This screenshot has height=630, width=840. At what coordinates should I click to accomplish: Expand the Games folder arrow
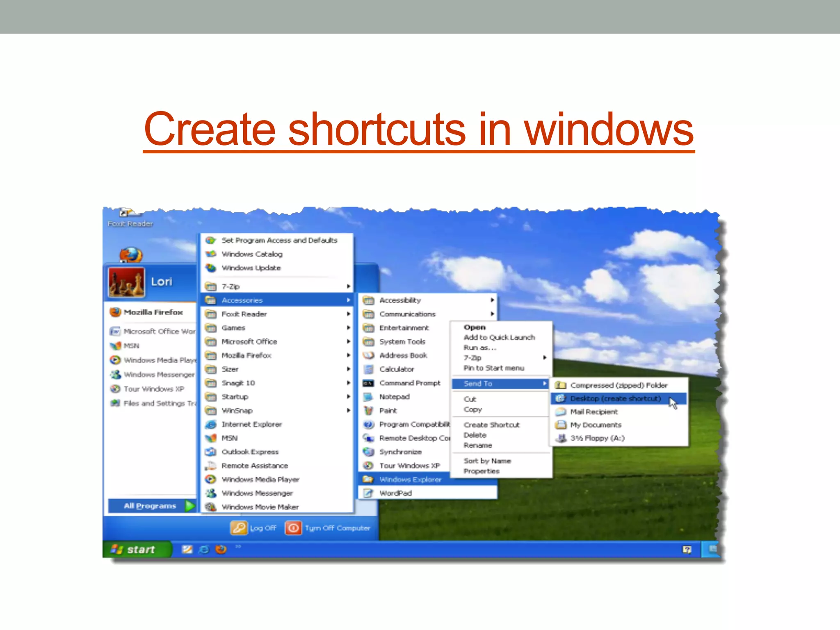[x=348, y=328]
